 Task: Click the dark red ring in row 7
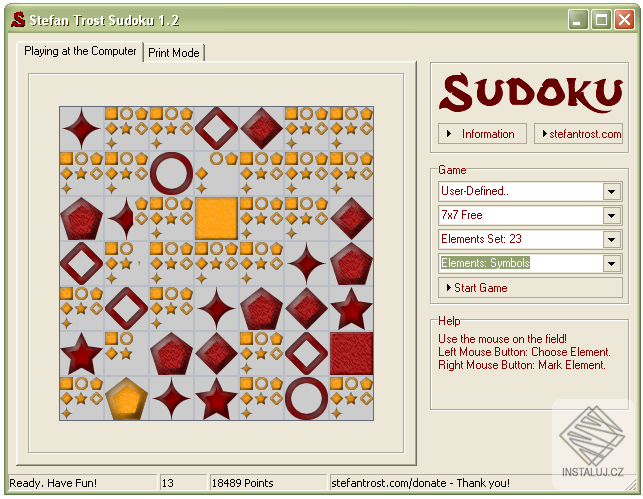pyautogui.click(x=306, y=399)
